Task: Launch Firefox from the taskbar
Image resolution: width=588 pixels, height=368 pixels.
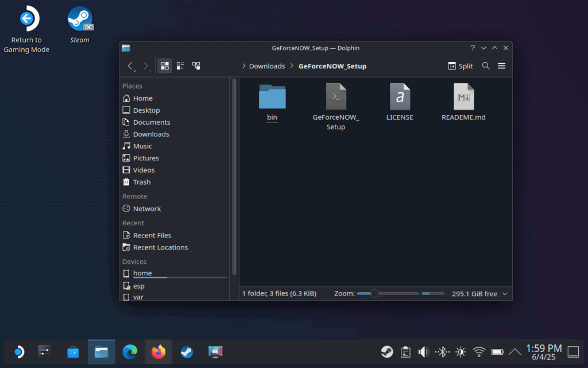Action: click(158, 352)
